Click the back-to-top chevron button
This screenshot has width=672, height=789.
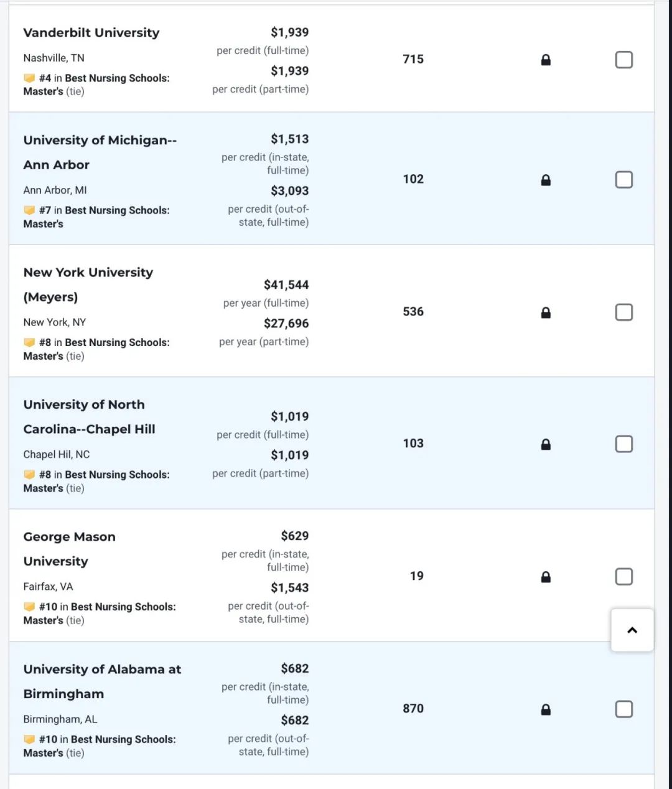(632, 630)
